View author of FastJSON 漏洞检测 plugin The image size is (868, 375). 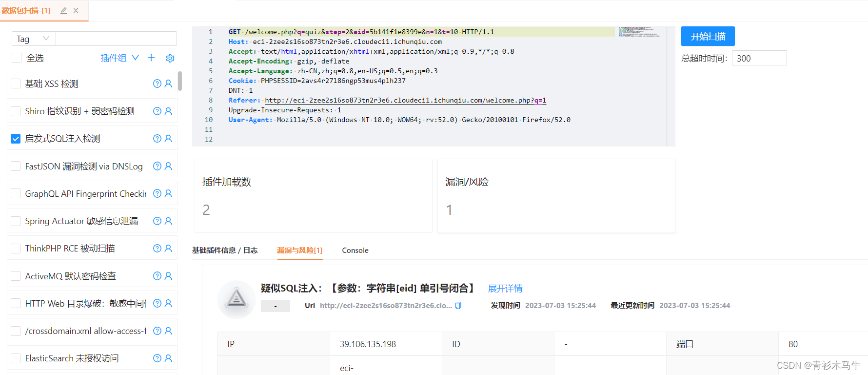point(169,166)
